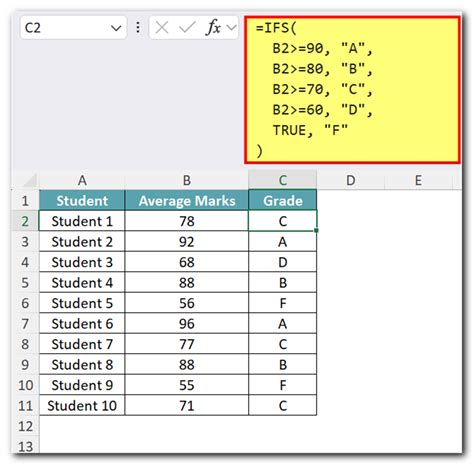Select row 3 header
The image size is (474, 465).
click(x=25, y=242)
